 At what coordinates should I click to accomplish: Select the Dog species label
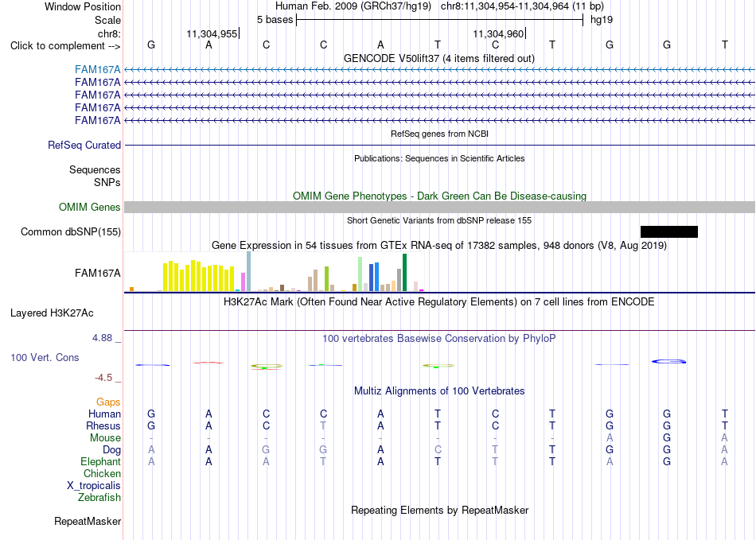(x=111, y=450)
